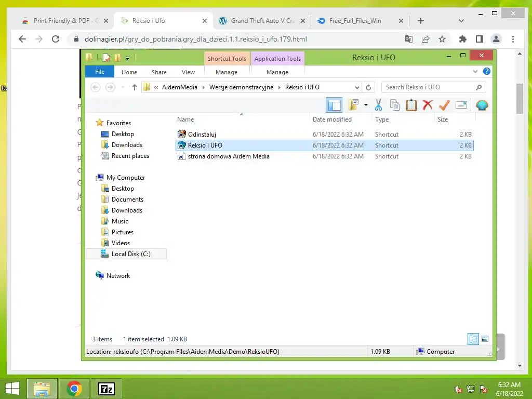The image size is (532, 399).
Task: Click the Explorer Up arrow button
Action: (x=135, y=87)
